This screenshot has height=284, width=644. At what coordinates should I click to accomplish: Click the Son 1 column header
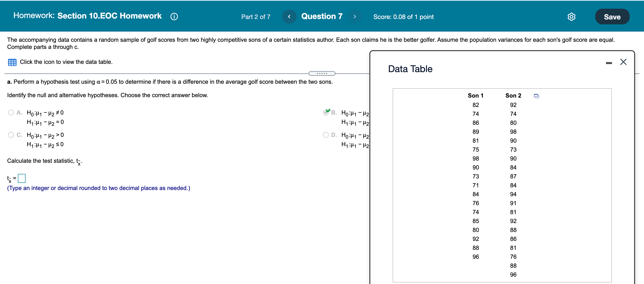pos(475,96)
